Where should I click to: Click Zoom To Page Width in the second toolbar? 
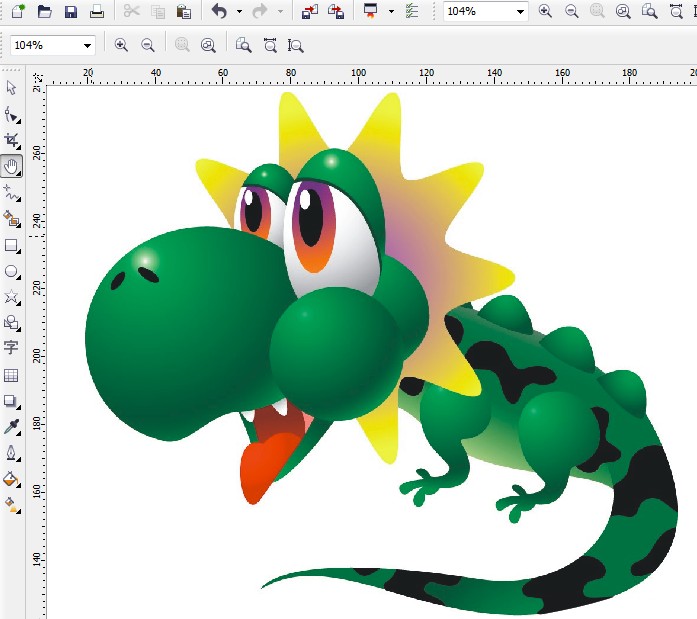tap(270, 45)
